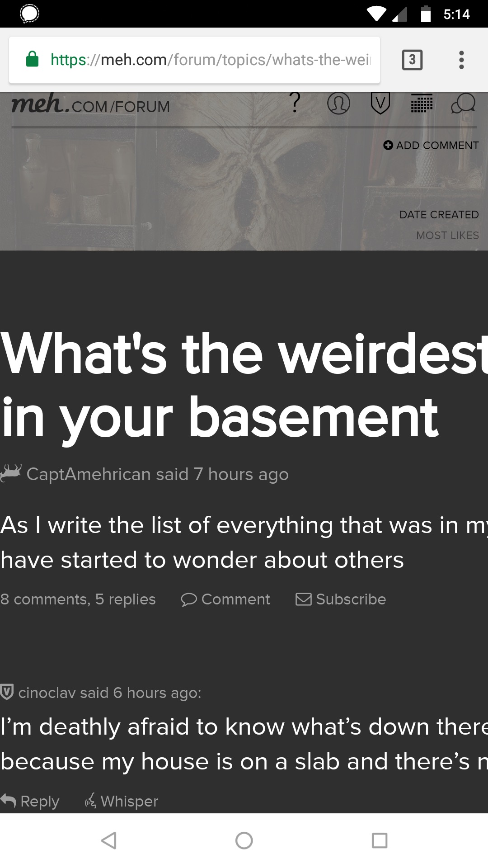
Task: Click the Add Comment button
Action: tap(431, 145)
